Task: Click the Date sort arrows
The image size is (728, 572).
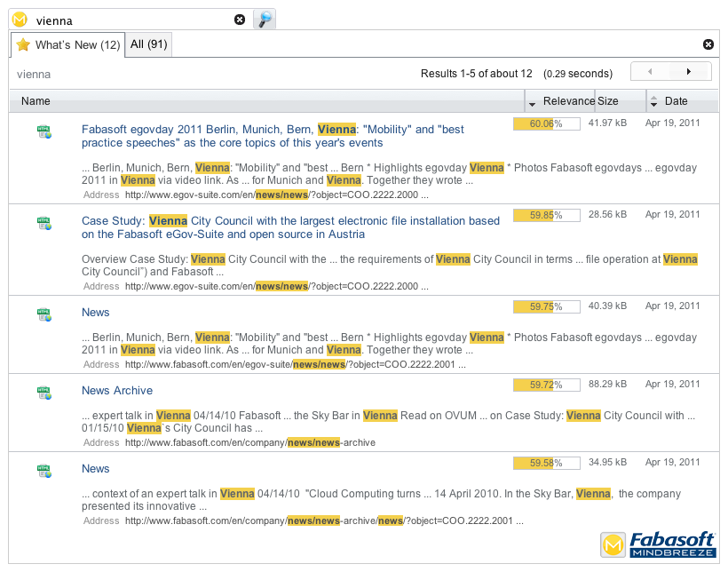Action: pos(653,101)
